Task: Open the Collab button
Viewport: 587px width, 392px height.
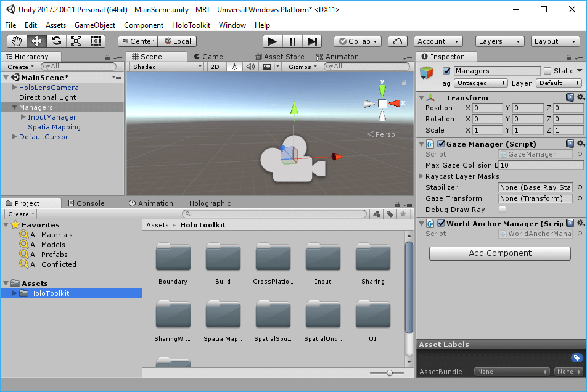Action: point(358,41)
